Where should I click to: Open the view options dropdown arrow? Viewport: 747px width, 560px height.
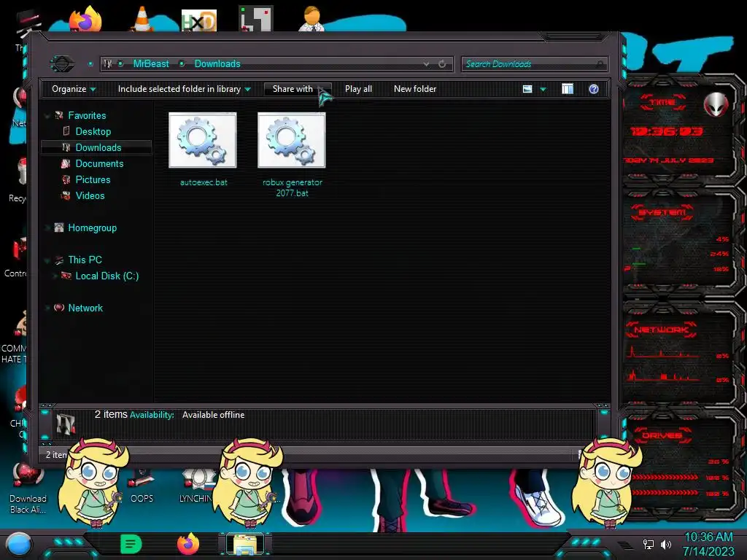pos(543,90)
